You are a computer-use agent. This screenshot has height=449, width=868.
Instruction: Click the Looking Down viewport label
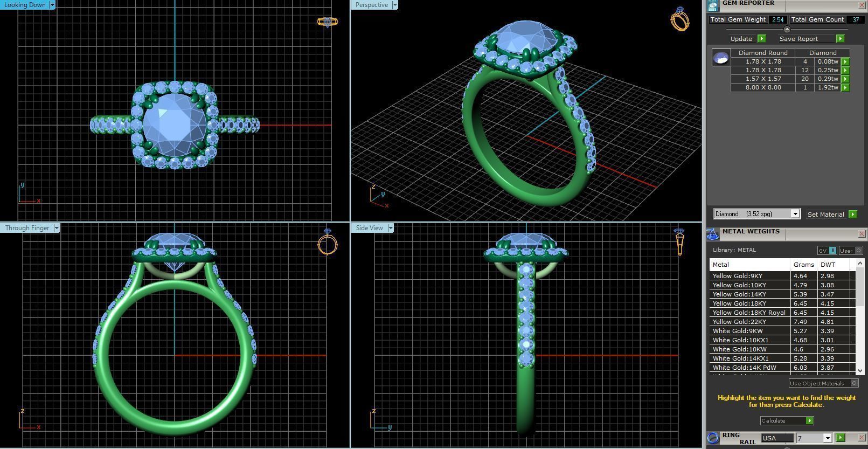(25, 5)
